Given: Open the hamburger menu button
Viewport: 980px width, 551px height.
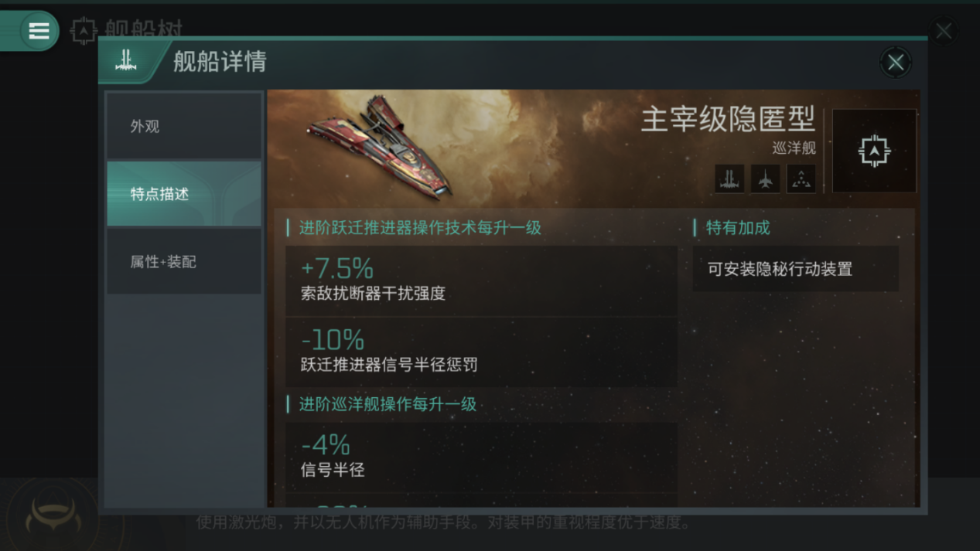Looking at the screenshot, I should (39, 31).
